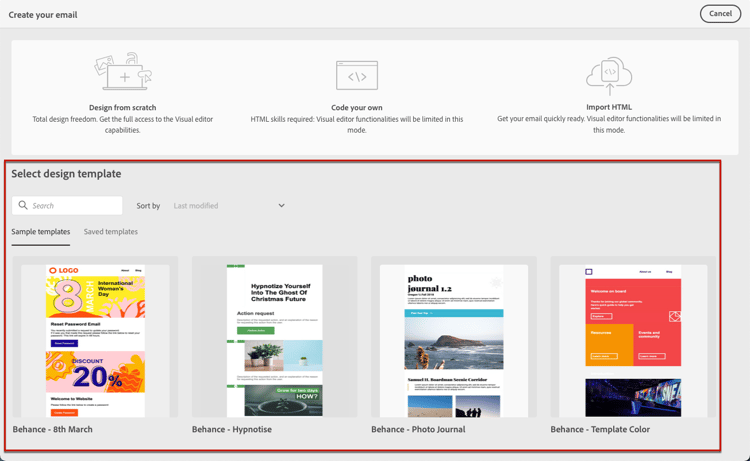
Task: Click the search magnifier icon
Action: point(23,205)
